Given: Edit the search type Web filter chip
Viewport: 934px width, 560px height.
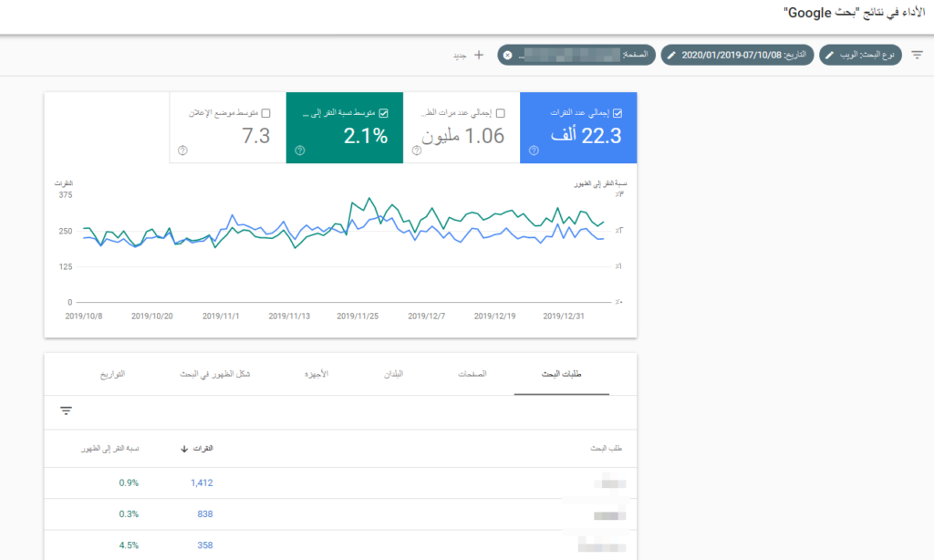Looking at the screenshot, I should [x=860, y=55].
